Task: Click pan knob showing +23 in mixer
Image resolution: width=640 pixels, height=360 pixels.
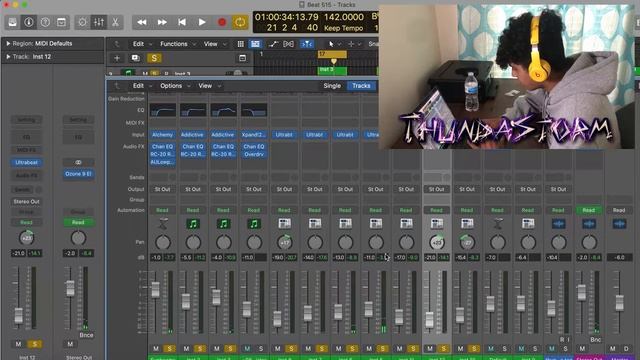Action: coord(437,242)
